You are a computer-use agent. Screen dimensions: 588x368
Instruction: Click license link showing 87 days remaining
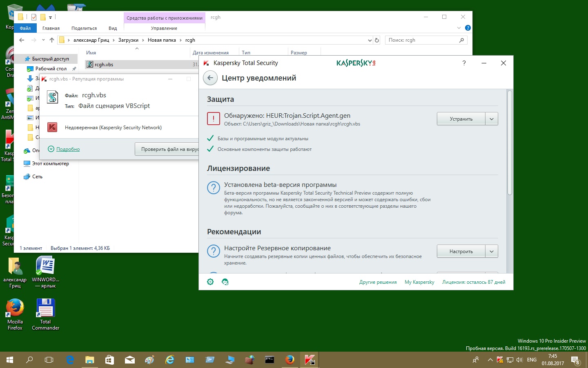(474, 282)
